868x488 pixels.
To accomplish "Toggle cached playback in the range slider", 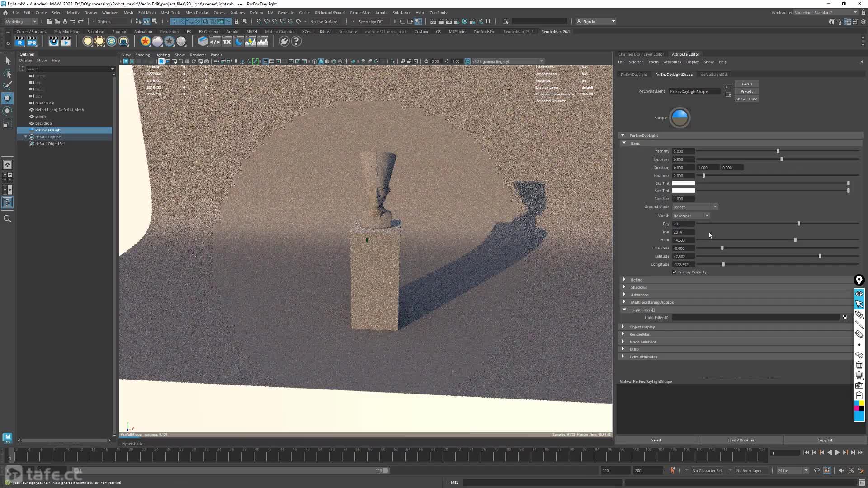I will tap(827, 470).
